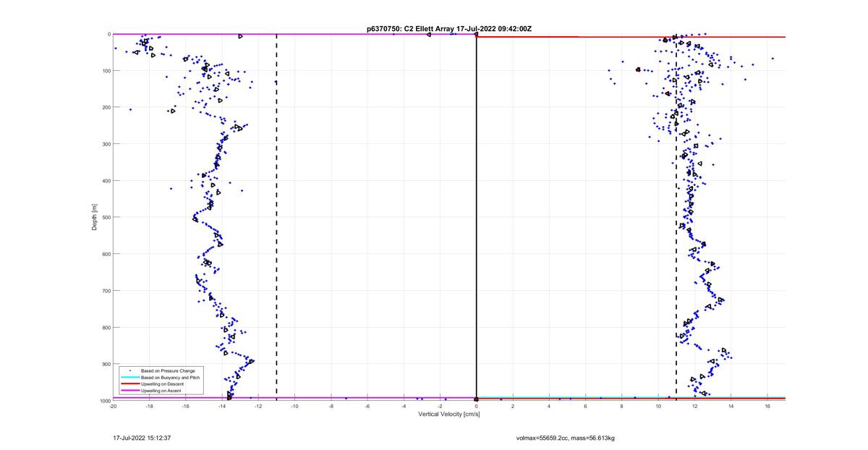Click x-axis tick label '-16'
The image size is (868, 450).
coord(185,405)
